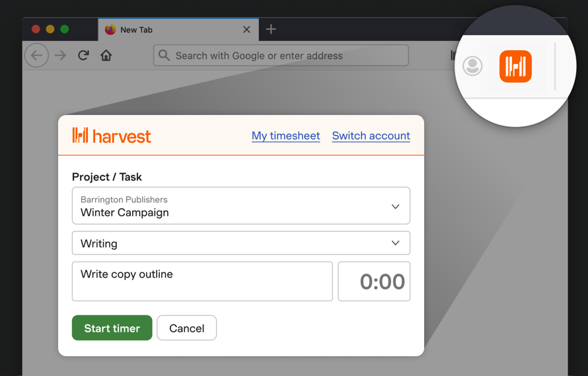Open the Writing task dropdown
The width and height of the screenshot is (588, 376).
pyautogui.click(x=240, y=243)
